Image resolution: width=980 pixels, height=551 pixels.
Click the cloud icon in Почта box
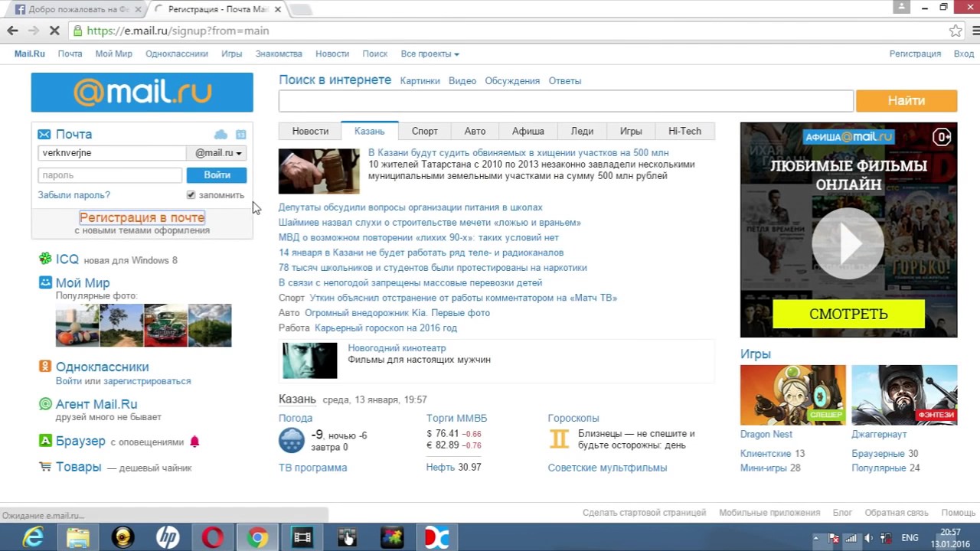click(x=220, y=134)
